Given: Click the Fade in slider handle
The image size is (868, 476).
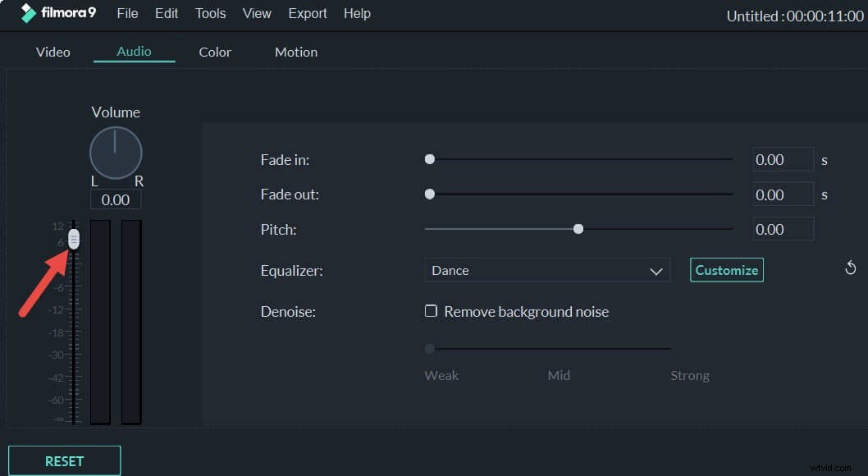Looking at the screenshot, I should 429,159.
